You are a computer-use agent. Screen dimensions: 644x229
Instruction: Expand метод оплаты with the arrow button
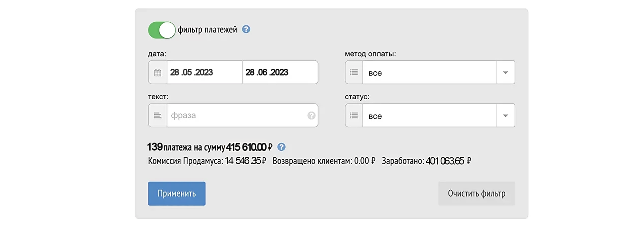[x=506, y=72]
